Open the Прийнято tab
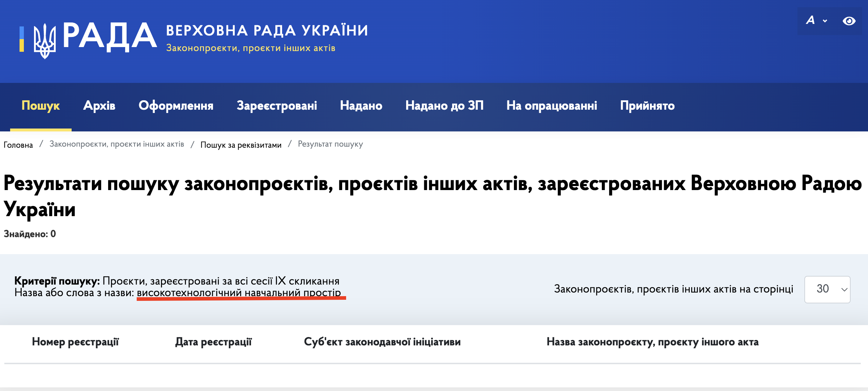Screen dimensions: 868x391 tap(647, 105)
